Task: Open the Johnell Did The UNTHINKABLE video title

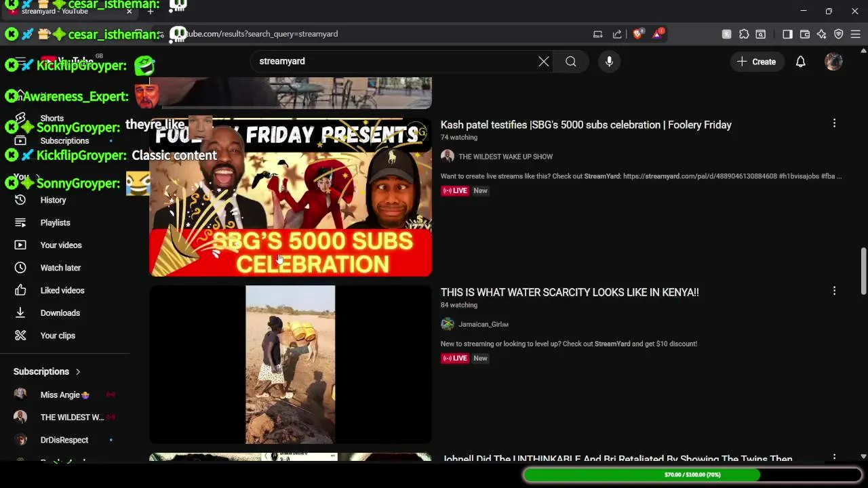Action: click(x=616, y=459)
